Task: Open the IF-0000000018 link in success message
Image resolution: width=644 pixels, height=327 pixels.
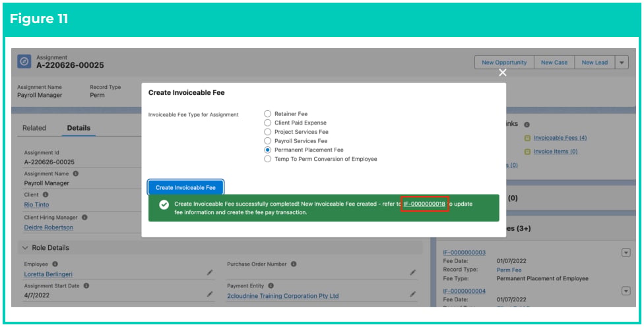Action: click(424, 204)
